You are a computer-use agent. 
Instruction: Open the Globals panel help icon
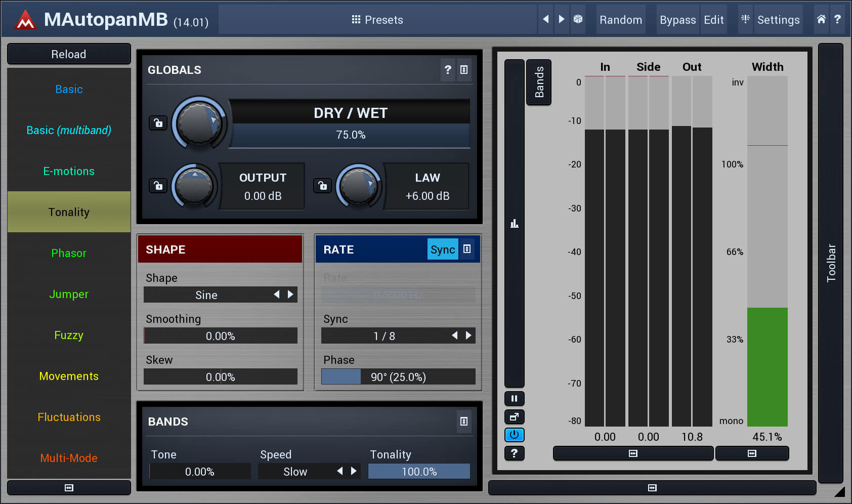[448, 70]
